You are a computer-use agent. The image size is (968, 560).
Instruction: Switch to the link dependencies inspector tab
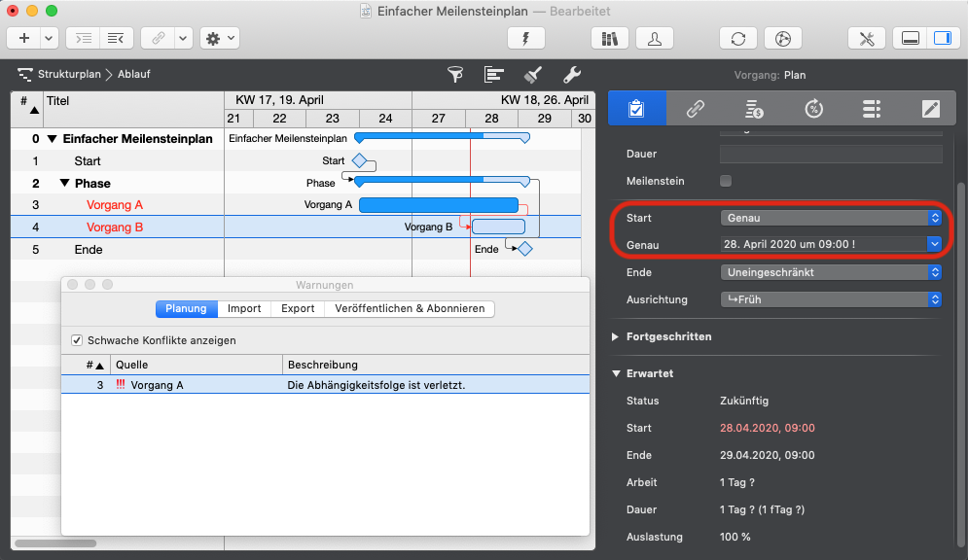(x=696, y=108)
